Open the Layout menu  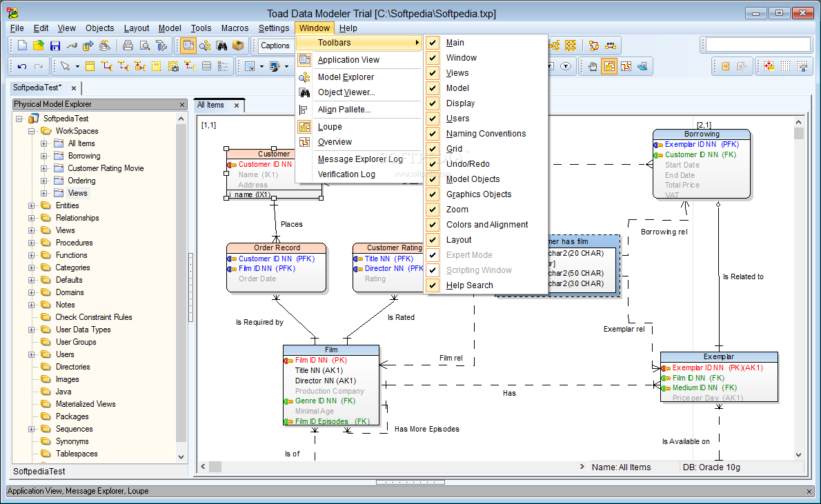tap(137, 28)
